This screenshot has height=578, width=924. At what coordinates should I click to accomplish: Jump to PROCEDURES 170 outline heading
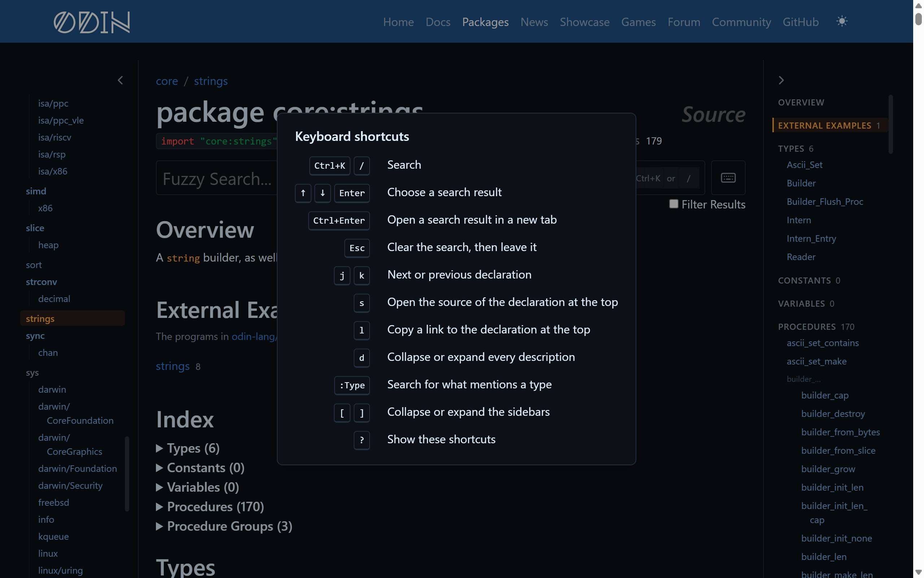[x=816, y=327]
